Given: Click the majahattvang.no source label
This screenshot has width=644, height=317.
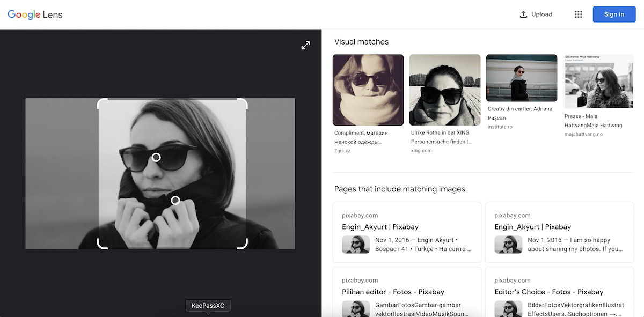Looking at the screenshot, I should pyautogui.click(x=583, y=134).
